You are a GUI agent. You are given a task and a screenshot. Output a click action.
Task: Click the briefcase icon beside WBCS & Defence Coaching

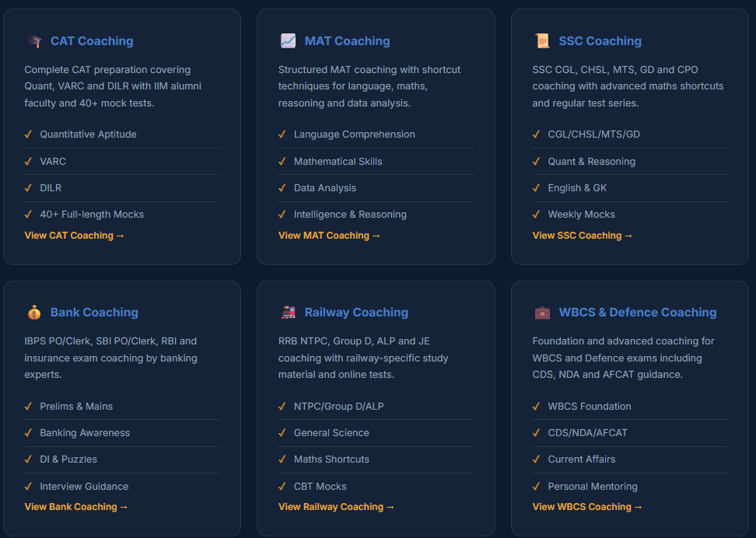pyautogui.click(x=542, y=313)
